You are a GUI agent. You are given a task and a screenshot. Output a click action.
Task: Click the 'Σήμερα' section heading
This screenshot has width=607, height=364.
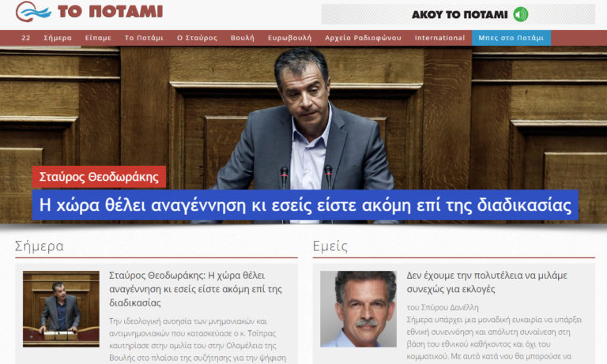(40, 246)
